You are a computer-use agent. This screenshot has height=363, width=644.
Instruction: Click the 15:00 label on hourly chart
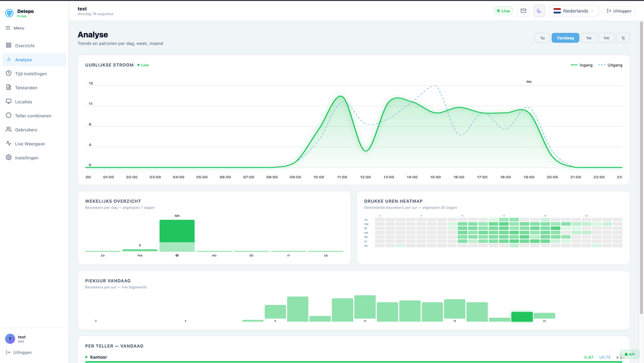[x=435, y=177]
